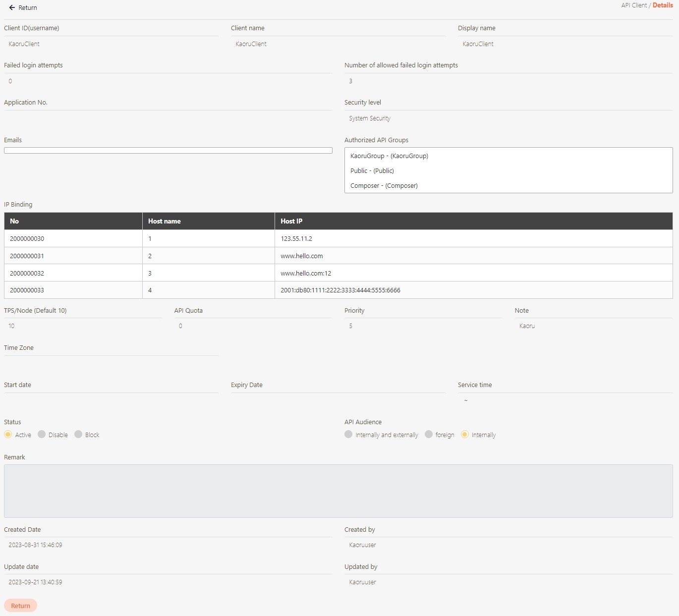The width and height of the screenshot is (679, 616).
Task: Choose the foreign API audience option
Action: pos(429,435)
